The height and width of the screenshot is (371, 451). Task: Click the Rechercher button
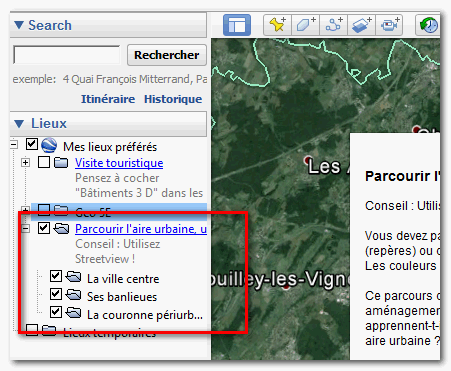click(x=167, y=55)
